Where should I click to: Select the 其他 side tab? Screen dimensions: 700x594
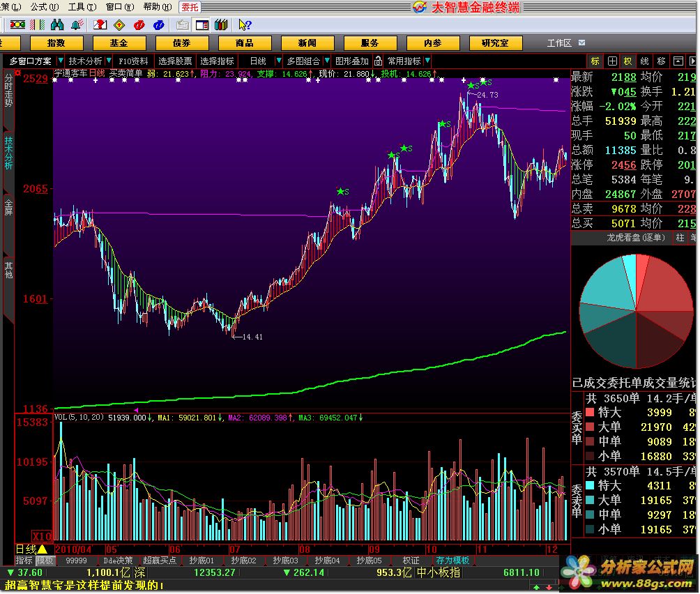coord(8,270)
